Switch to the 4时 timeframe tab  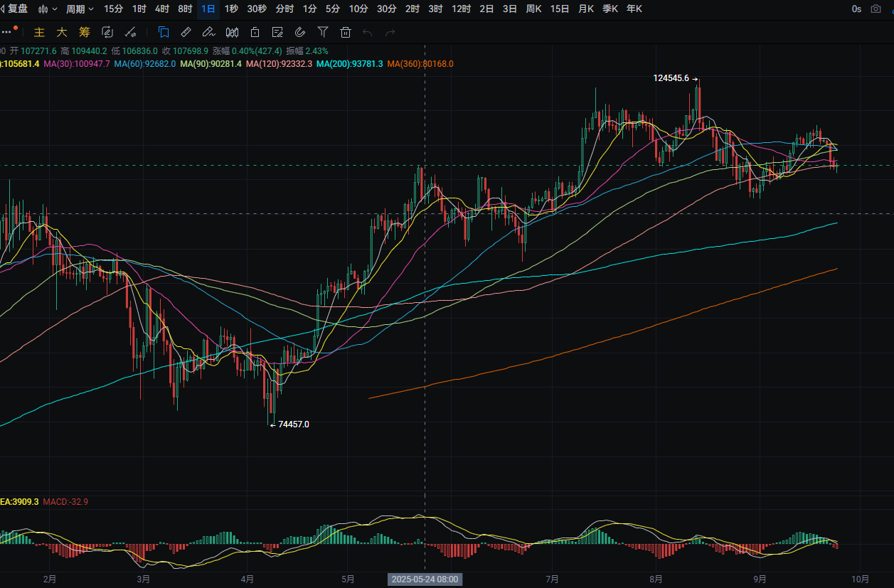162,9
